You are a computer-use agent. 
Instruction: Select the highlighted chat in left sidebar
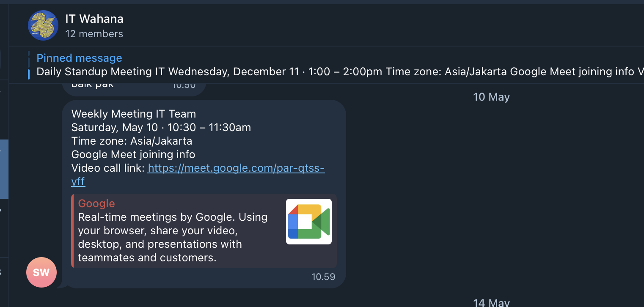(4, 169)
